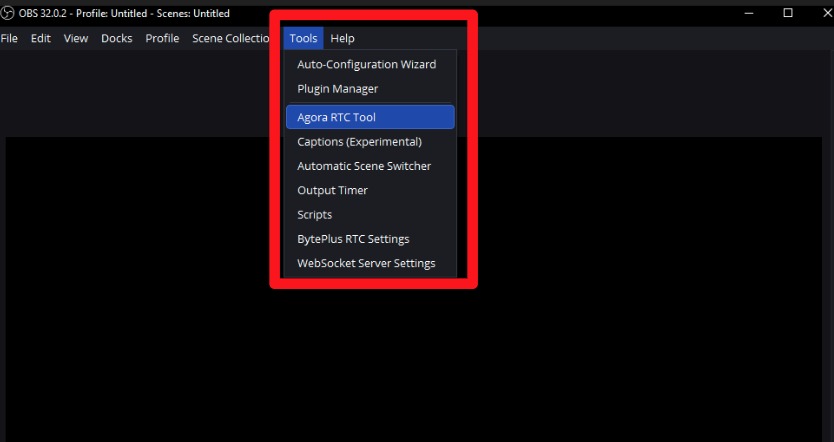Open BytePlus RTC Settings

coord(370,239)
